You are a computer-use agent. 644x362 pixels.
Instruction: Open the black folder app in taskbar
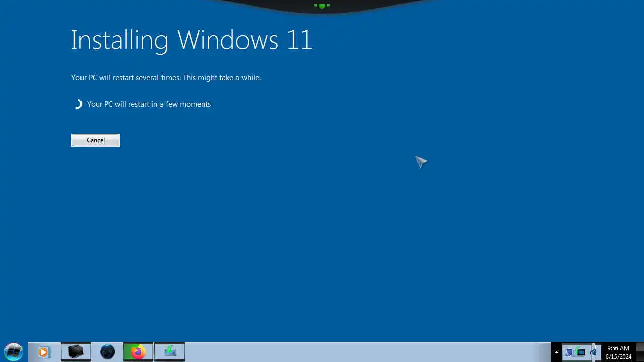76,352
